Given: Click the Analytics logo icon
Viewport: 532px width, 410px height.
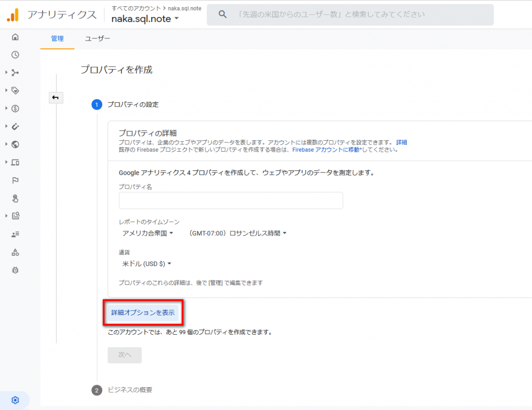Looking at the screenshot, I should pos(13,15).
